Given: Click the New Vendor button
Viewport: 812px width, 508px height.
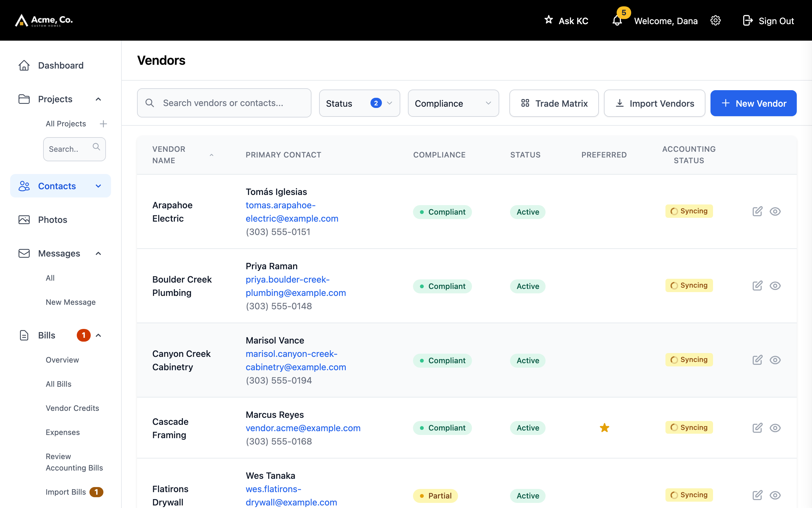Looking at the screenshot, I should tap(753, 103).
